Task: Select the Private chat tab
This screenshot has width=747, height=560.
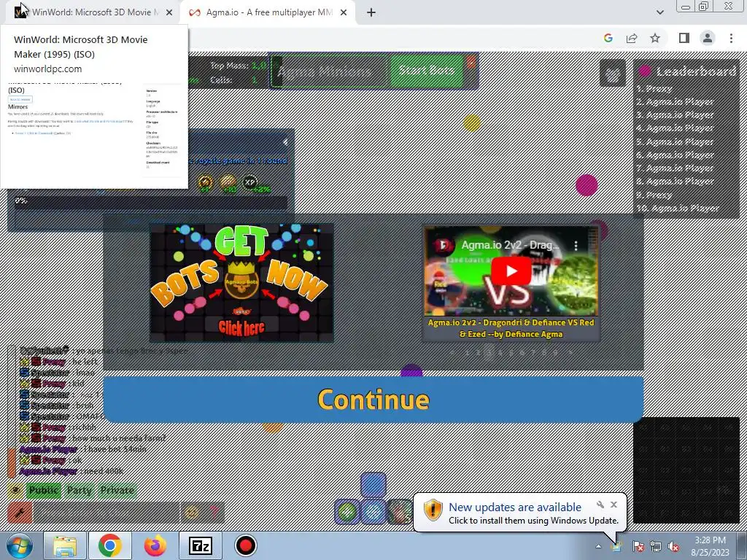Action: point(117,490)
